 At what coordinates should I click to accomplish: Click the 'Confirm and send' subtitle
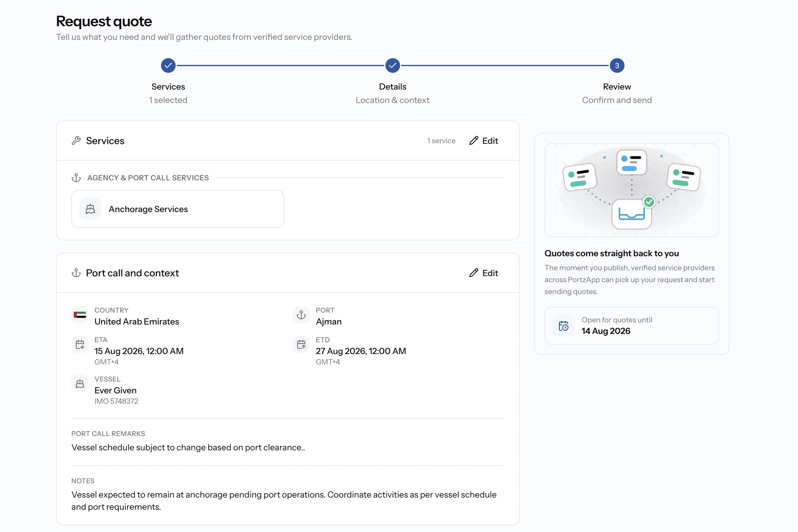coord(617,100)
